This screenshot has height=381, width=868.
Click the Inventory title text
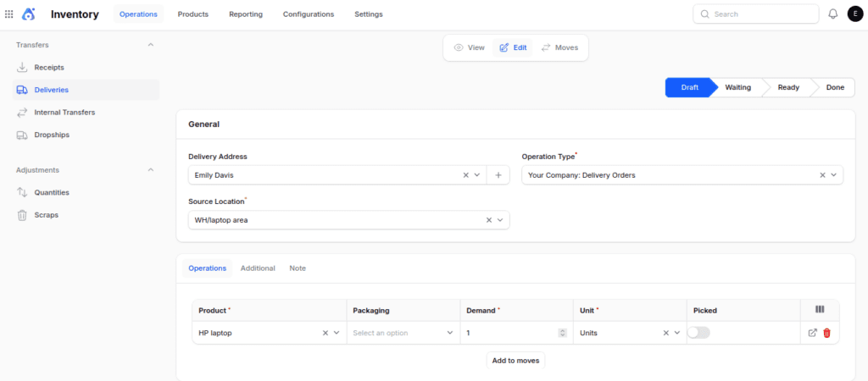pos(75,14)
